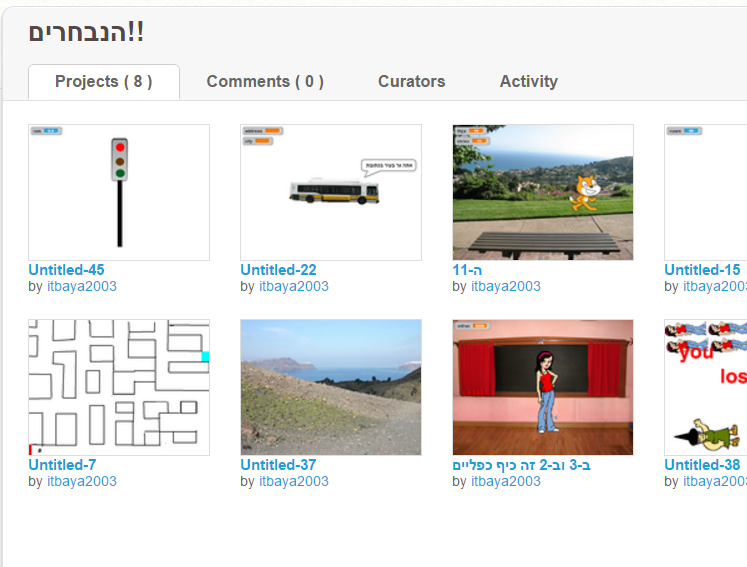Click the seaside landscape thumbnail

pos(331,387)
